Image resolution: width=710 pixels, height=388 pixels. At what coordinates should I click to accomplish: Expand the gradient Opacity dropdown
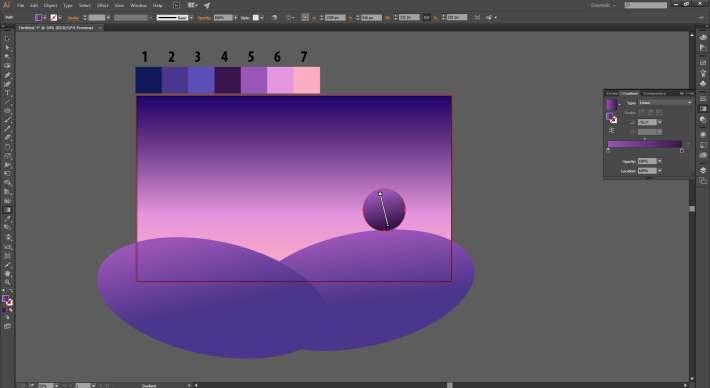(660, 161)
